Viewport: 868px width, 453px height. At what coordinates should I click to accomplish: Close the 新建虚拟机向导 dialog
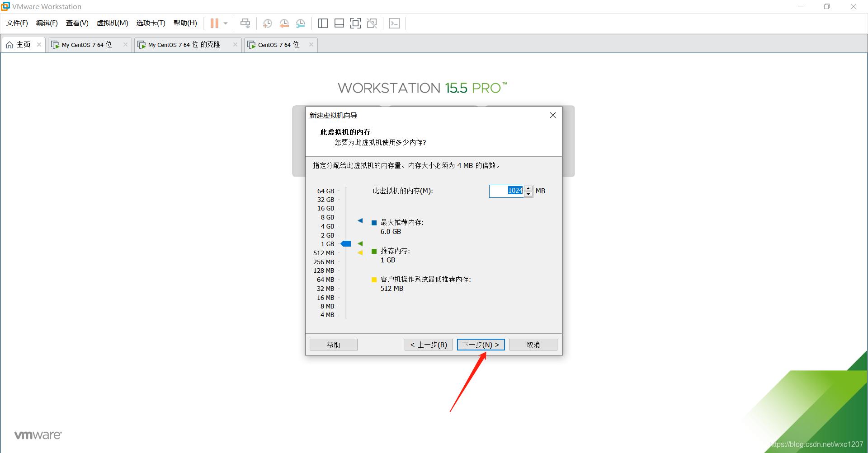pos(552,115)
